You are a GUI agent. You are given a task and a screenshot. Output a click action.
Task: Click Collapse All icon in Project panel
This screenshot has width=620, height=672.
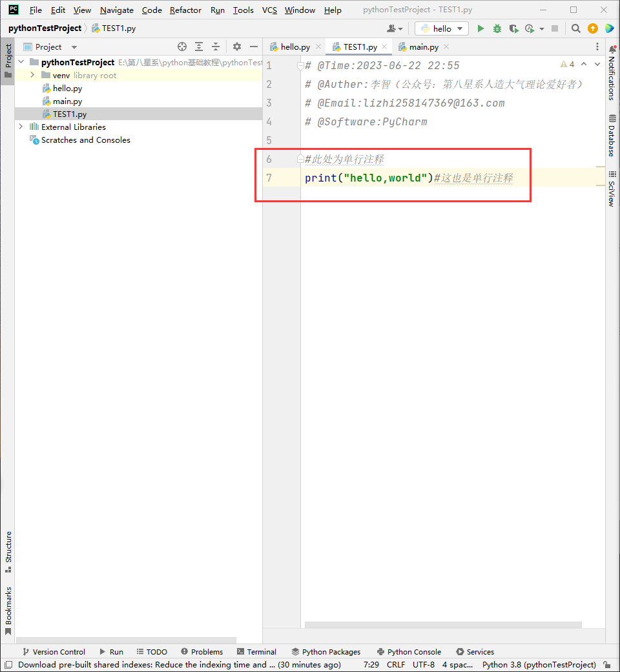tap(216, 47)
